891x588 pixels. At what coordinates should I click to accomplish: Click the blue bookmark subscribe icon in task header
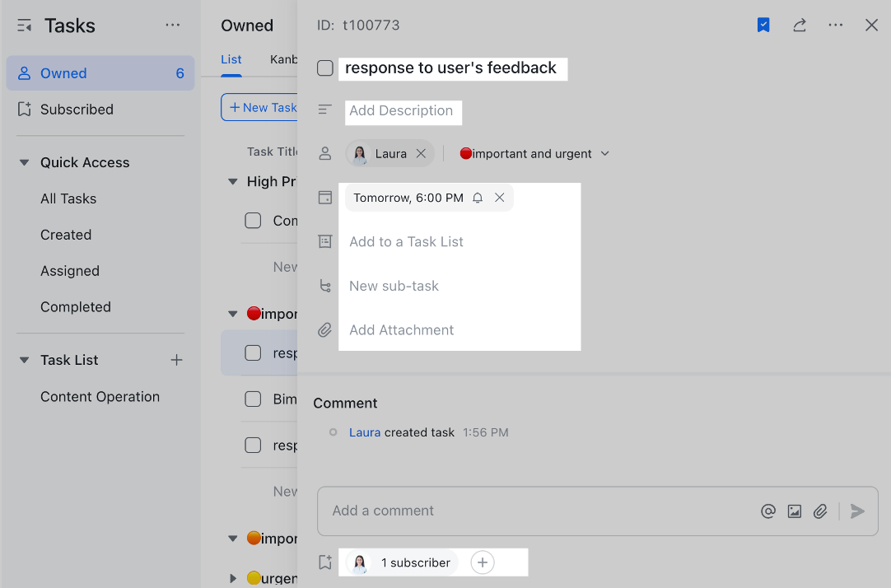(x=763, y=25)
